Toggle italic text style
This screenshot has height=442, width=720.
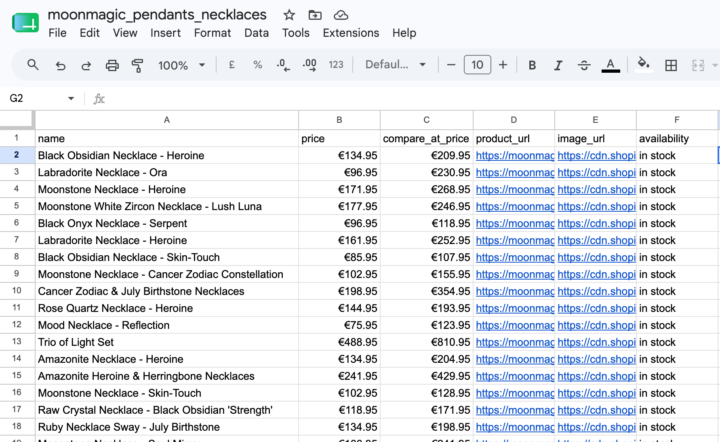(558, 65)
